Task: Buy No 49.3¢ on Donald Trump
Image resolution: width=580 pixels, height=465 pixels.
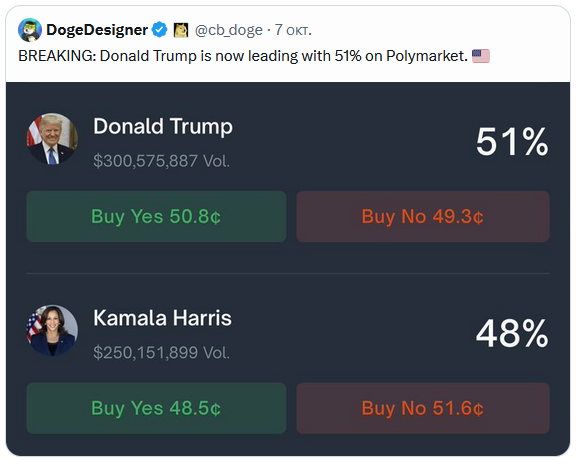Action: pos(423,216)
